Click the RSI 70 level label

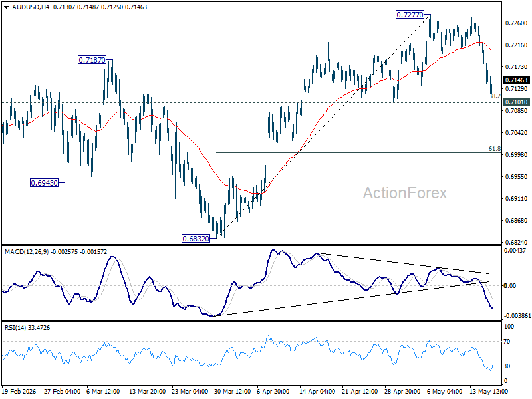507,342
